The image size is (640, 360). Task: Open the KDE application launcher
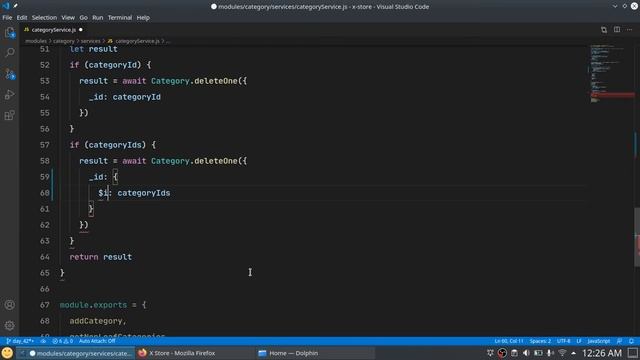tap(7, 353)
